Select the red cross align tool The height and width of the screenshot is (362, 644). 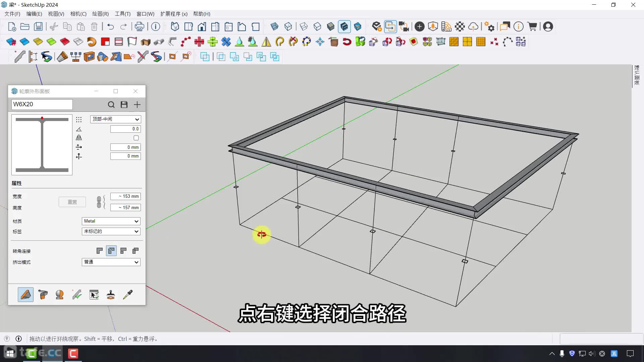pos(199,42)
